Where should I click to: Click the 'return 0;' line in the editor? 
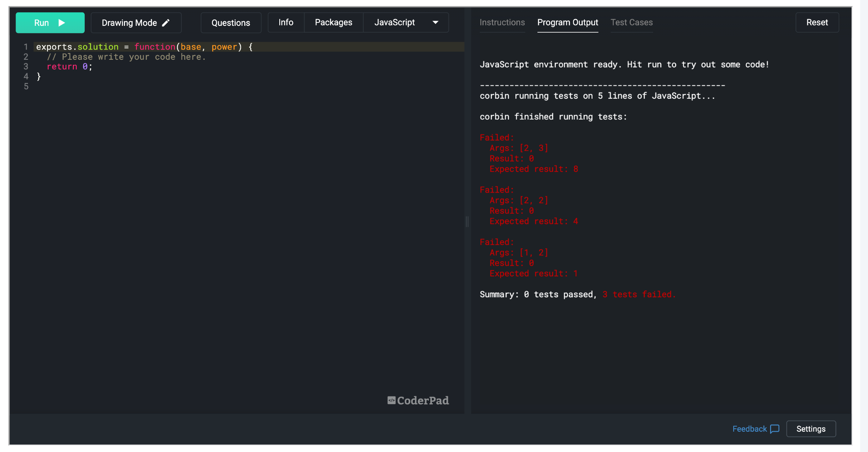(x=70, y=67)
